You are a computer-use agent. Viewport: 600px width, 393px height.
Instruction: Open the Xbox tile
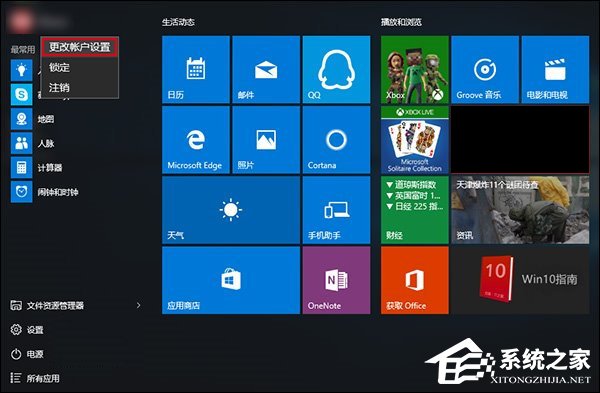415,70
